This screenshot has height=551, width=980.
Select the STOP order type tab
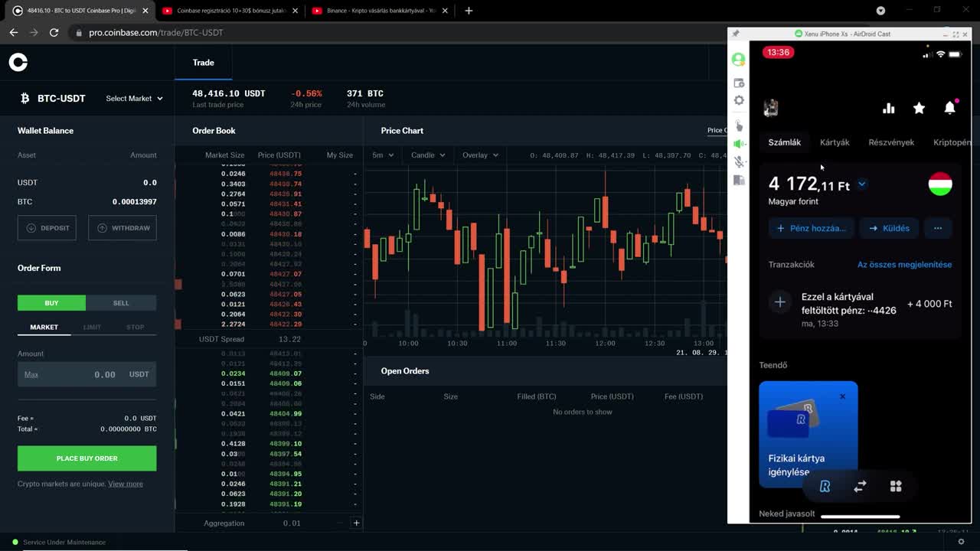coord(135,327)
